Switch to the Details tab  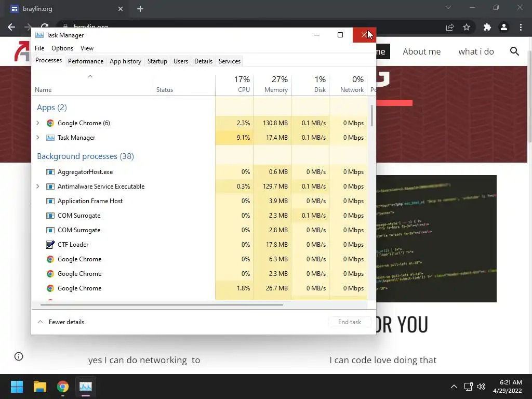click(x=203, y=61)
